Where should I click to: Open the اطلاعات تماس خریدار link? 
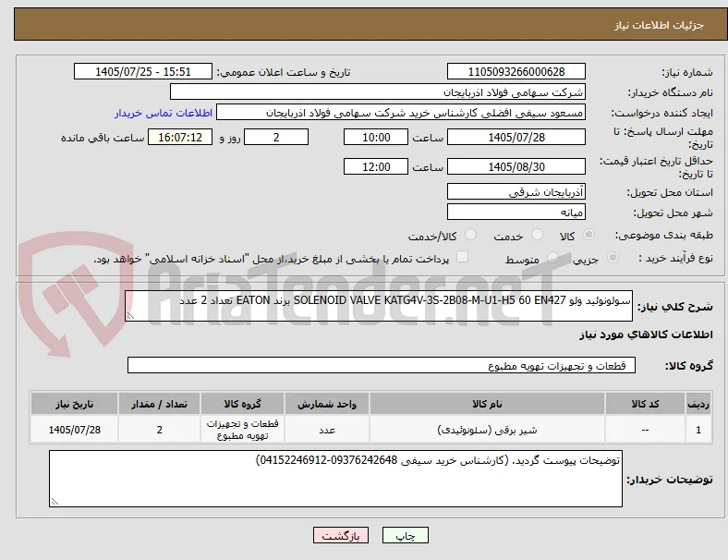click(164, 113)
